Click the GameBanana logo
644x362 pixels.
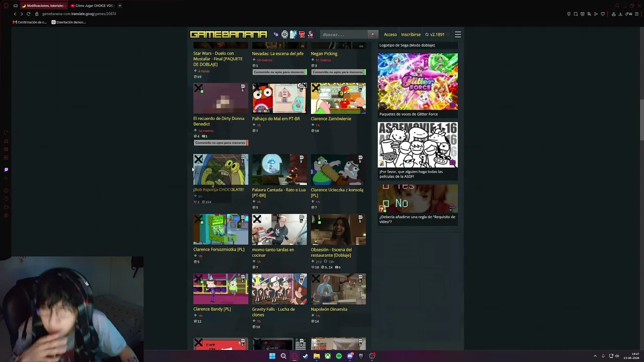click(228, 34)
